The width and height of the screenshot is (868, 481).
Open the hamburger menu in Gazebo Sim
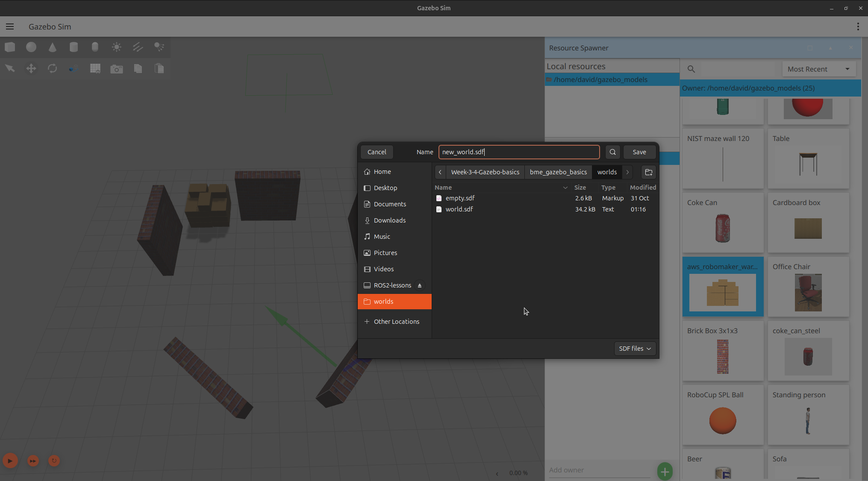pyautogui.click(x=10, y=26)
